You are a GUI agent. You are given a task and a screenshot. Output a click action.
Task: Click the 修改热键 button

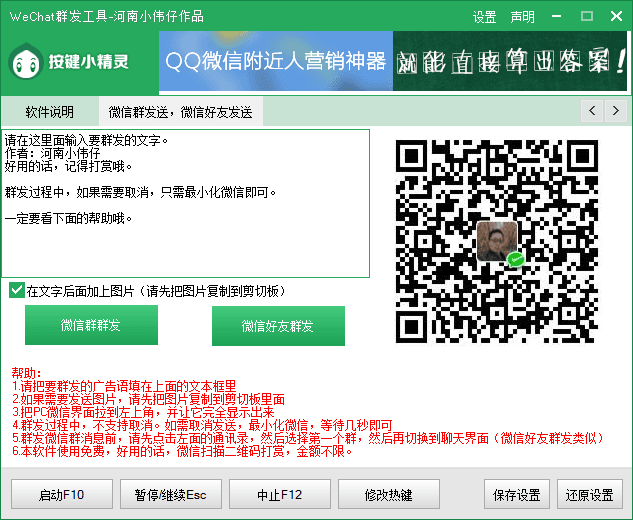(x=389, y=494)
